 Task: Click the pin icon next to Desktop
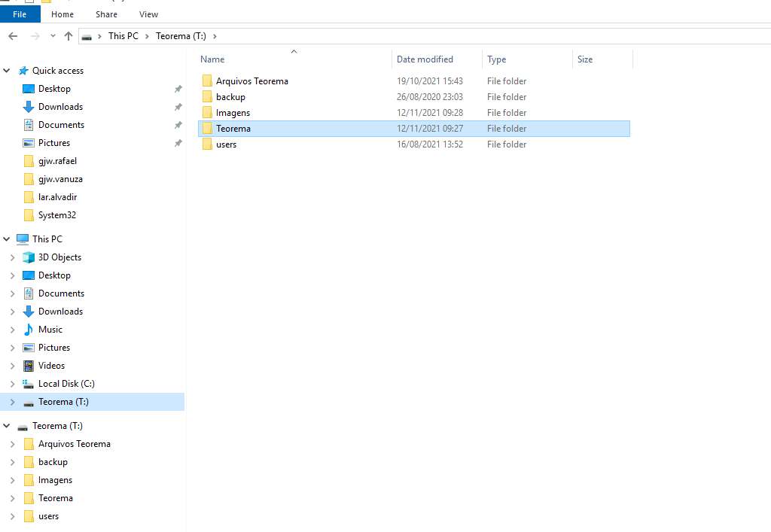(178, 89)
